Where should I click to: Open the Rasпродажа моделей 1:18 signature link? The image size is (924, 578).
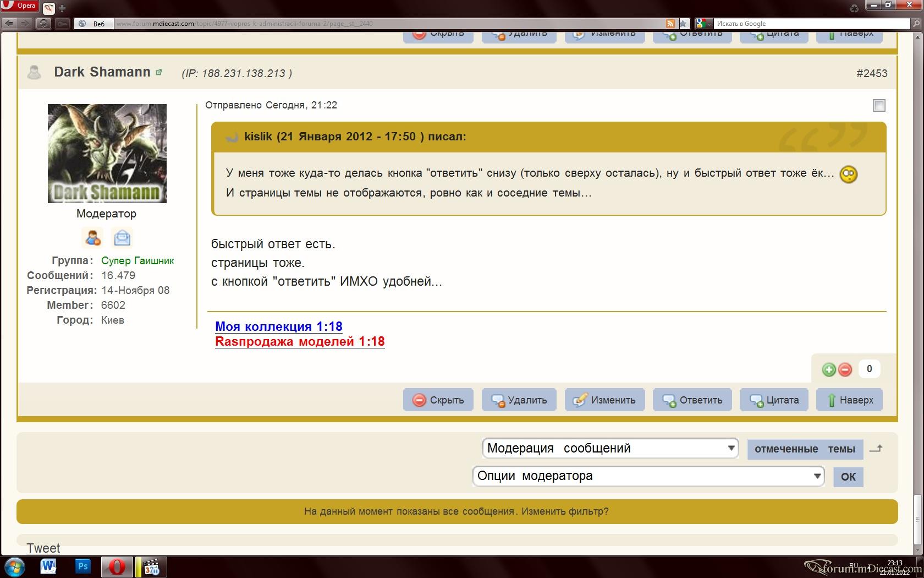tap(300, 341)
